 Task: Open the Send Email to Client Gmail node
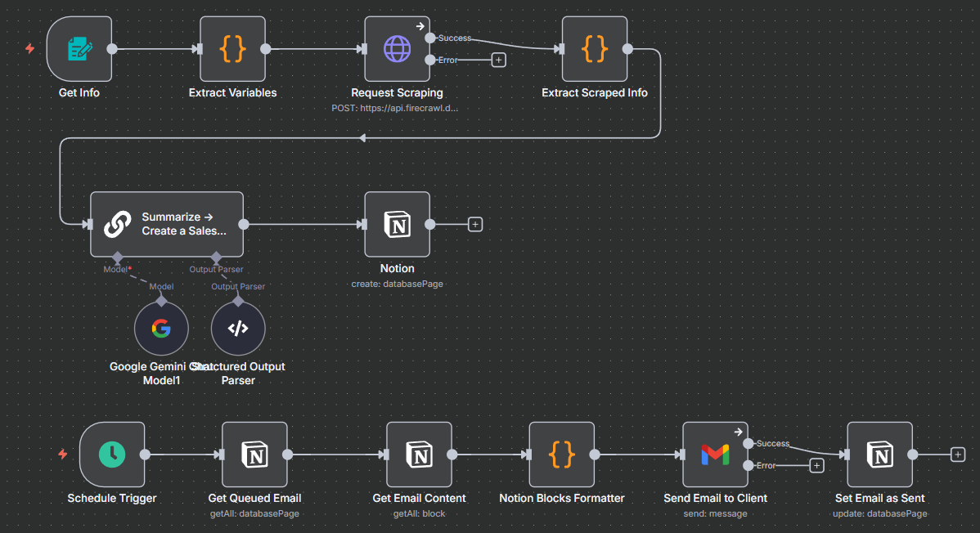click(715, 455)
